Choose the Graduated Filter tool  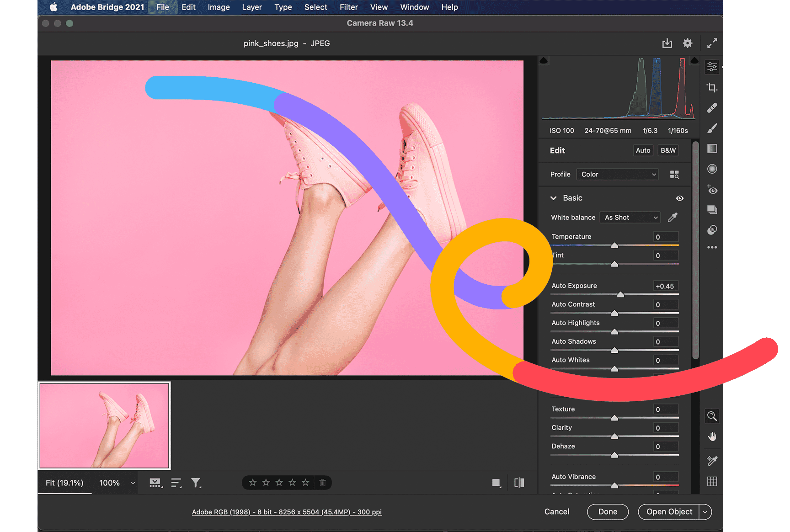pyautogui.click(x=712, y=149)
